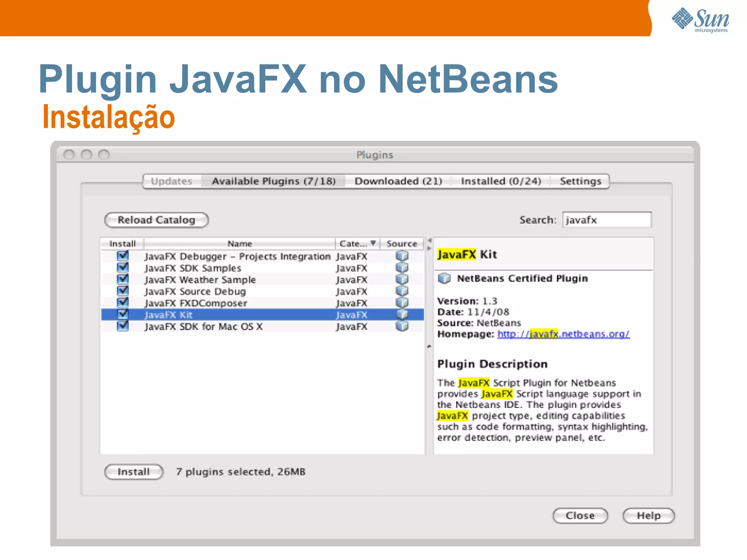Click the Reload Catalog button
This screenshot has height=560, width=747.
156,220
